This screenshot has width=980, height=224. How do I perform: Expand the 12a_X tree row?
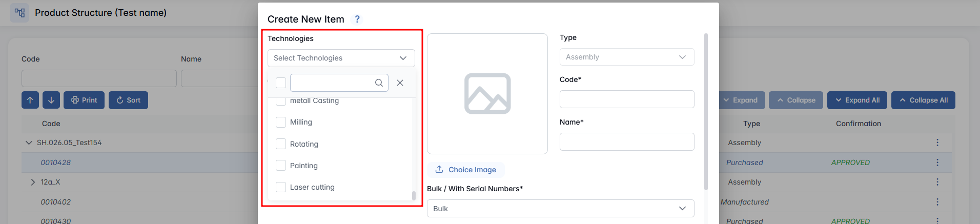pyautogui.click(x=33, y=182)
